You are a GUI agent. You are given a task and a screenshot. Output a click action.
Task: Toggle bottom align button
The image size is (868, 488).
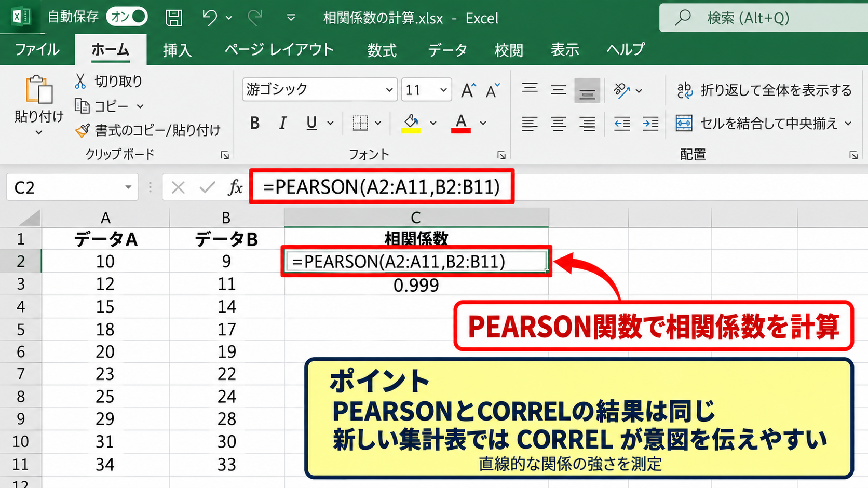point(587,91)
